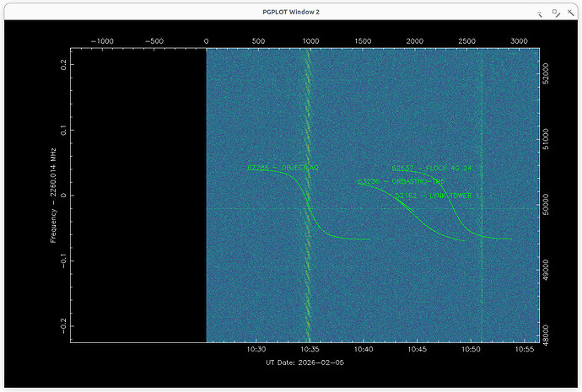Minimize the PGPLOT Window 2
582x392 pixels.
(540, 12)
